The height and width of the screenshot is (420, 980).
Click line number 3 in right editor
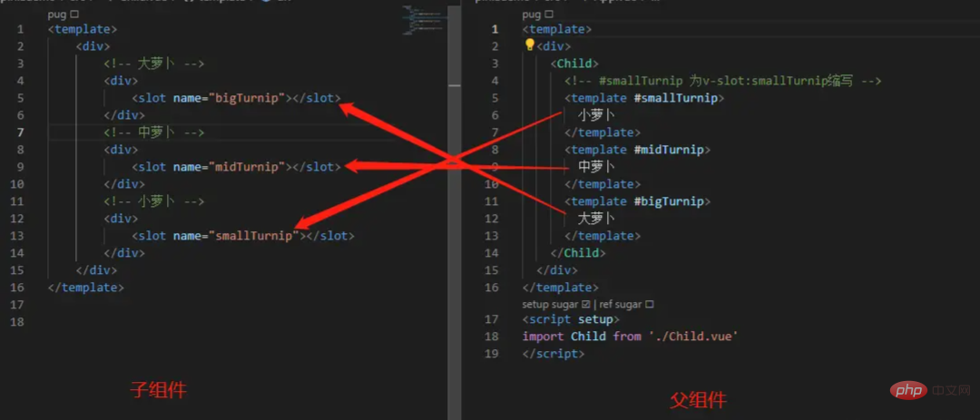pos(495,63)
